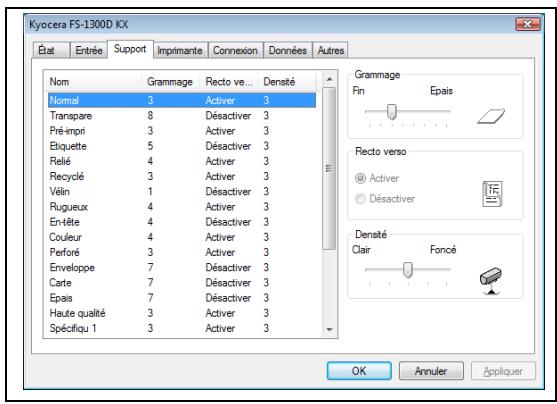Click grammage value 5 in Etiquette row

(150, 146)
